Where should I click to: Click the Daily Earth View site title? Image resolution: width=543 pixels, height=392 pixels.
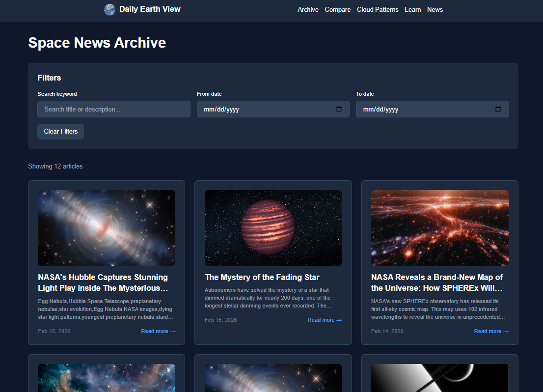click(x=150, y=9)
